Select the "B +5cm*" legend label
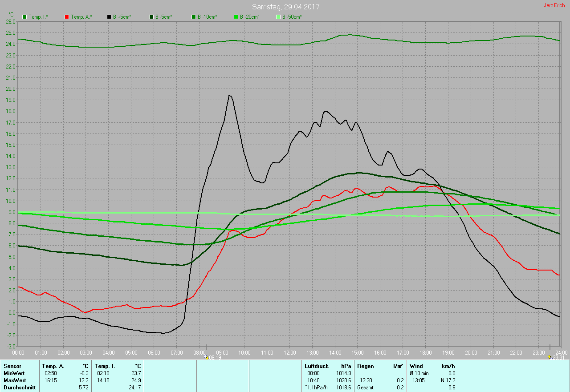Screen dimensions: 570x392 coord(122,17)
